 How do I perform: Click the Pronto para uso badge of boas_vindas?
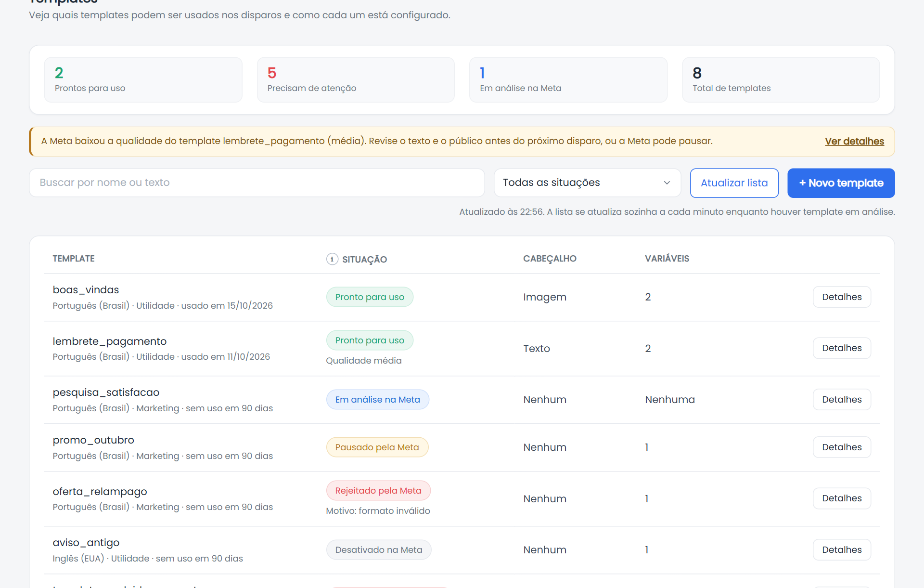click(370, 297)
